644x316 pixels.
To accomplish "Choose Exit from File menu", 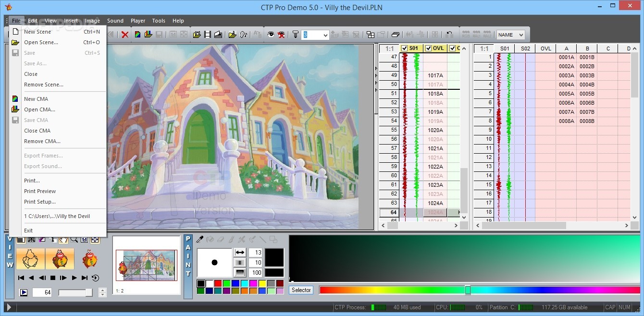I will (x=58, y=231).
